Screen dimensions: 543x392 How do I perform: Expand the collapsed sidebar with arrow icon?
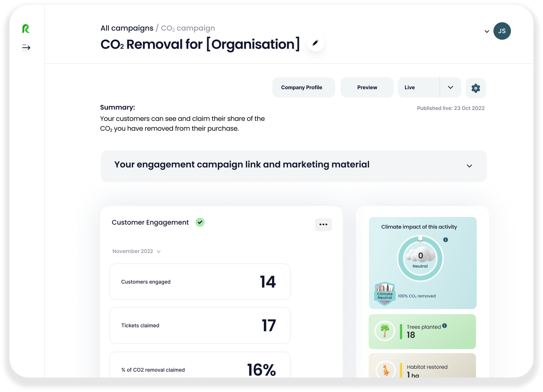[x=26, y=47]
